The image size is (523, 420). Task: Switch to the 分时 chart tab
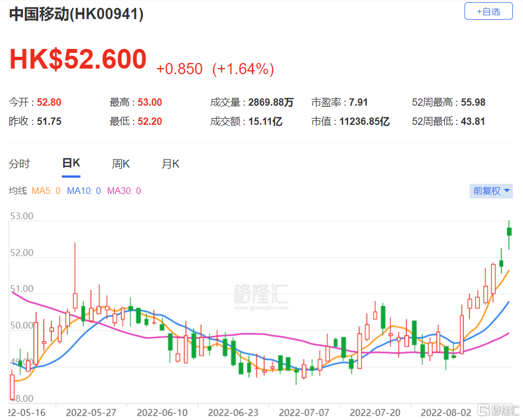pyautogui.click(x=19, y=164)
